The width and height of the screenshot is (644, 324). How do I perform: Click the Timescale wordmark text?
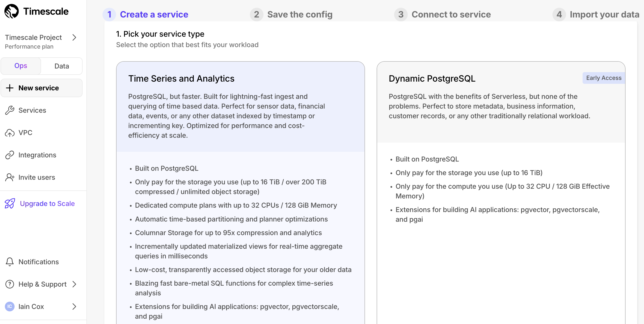point(46,11)
